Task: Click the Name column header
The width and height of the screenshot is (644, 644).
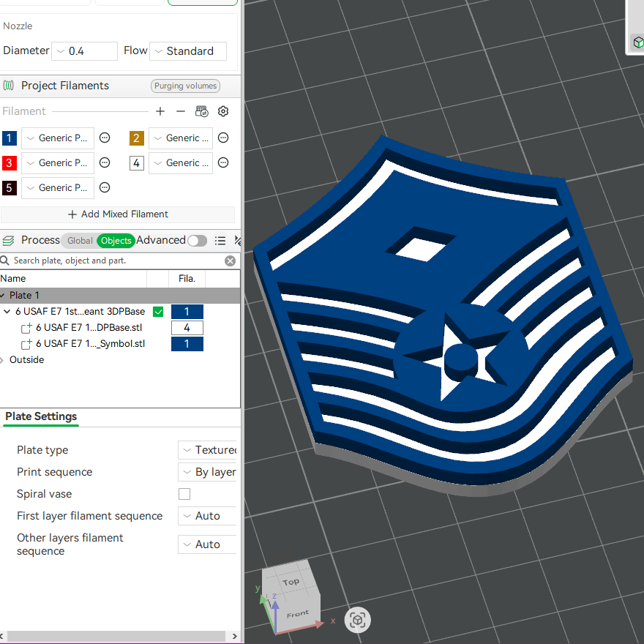Action: coord(73,279)
